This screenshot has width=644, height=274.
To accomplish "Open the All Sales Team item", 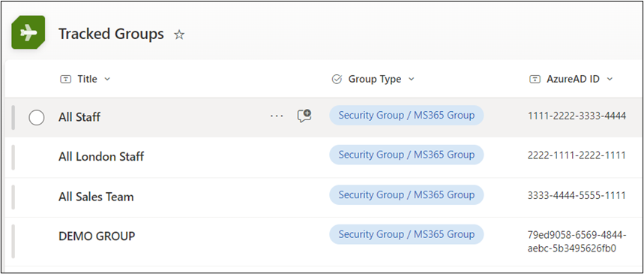I will [96, 197].
